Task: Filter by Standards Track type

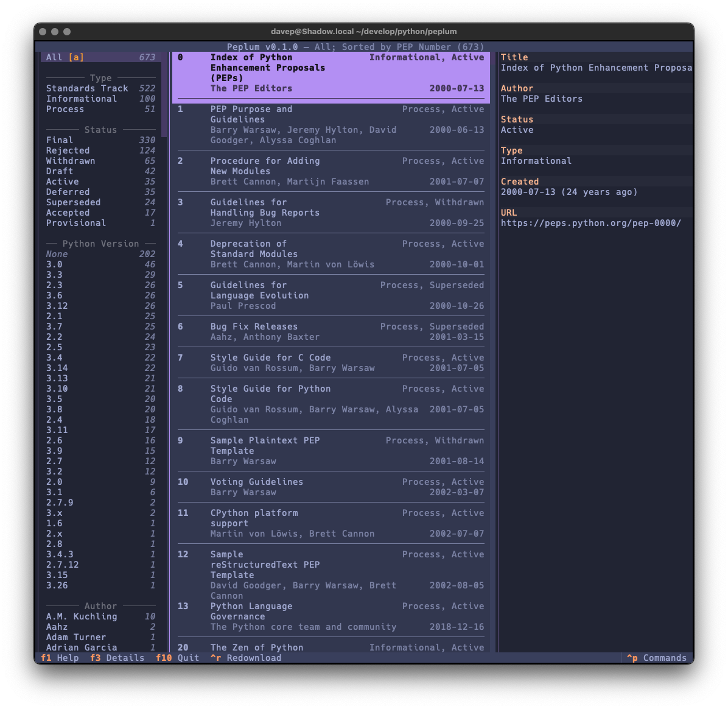Action: point(100,88)
